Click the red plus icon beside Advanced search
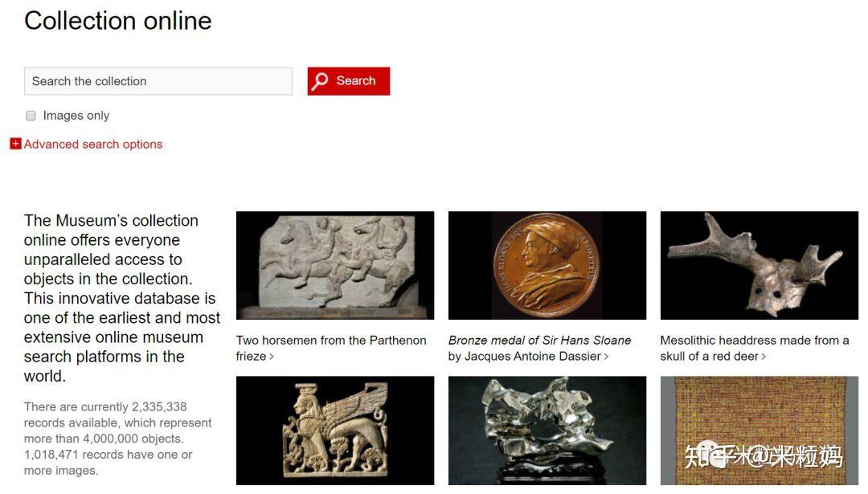This screenshot has width=868, height=494. pyautogui.click(x=15, y=144)
